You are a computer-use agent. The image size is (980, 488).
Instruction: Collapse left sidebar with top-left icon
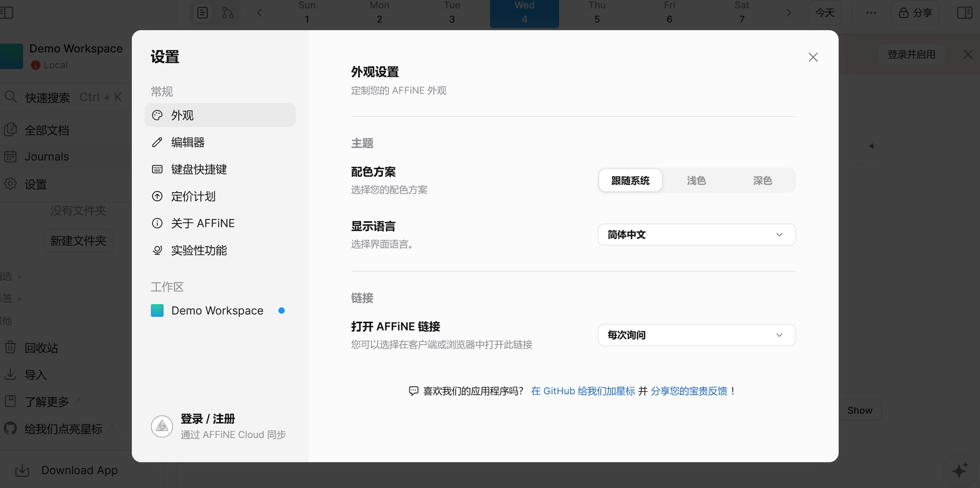pyautogui.click(x=6, y=13)
